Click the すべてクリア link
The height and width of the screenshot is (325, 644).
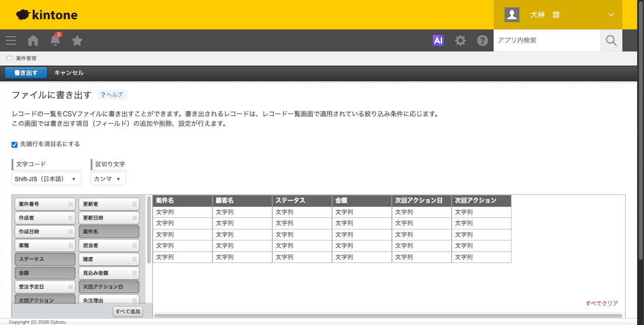tap(602, 303)
